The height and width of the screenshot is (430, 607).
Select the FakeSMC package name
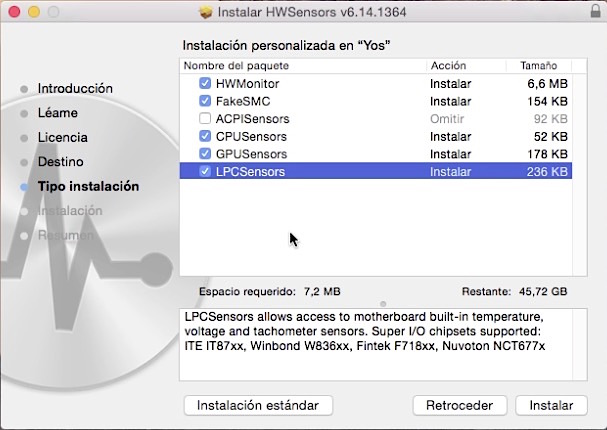click(243, 101)
